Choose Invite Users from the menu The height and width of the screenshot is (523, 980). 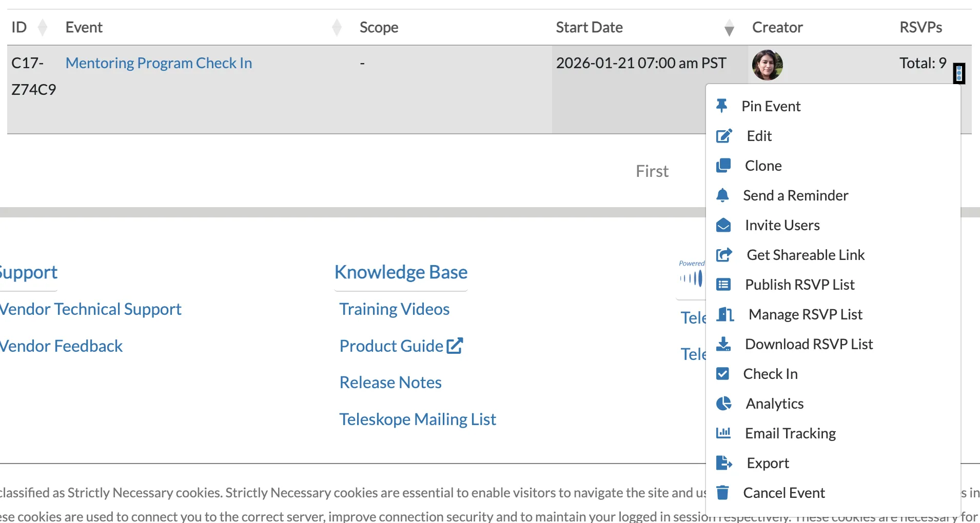(x=782, y=225)
